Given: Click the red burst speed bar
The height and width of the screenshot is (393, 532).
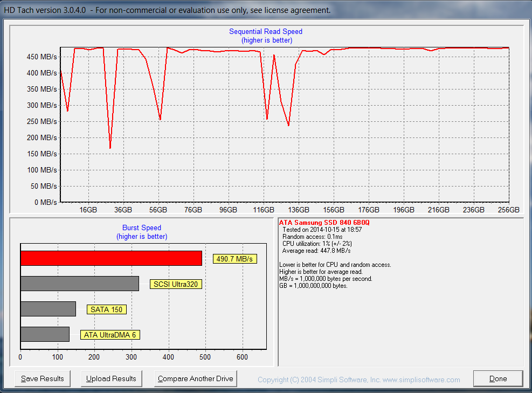Looking at the screenshot, I should click(x=111, y=258).
